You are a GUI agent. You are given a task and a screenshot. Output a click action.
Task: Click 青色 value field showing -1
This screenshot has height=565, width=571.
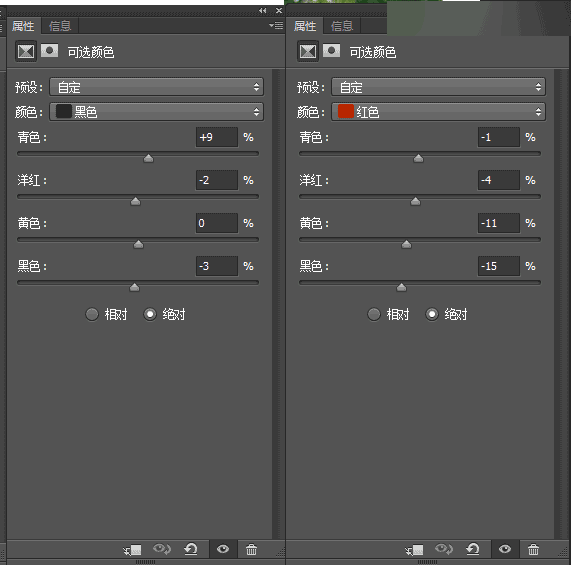pyautogui.click(x=499, y=137)
